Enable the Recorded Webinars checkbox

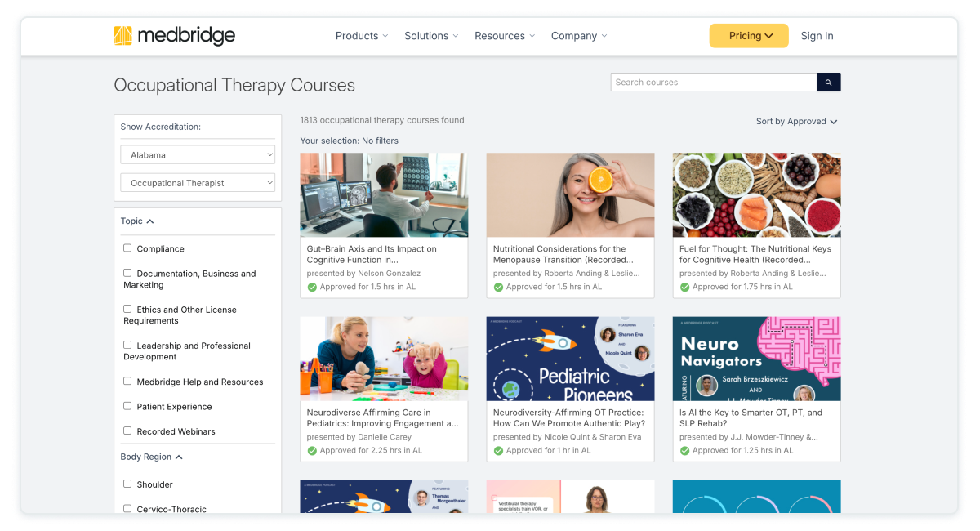pos(127,431)
